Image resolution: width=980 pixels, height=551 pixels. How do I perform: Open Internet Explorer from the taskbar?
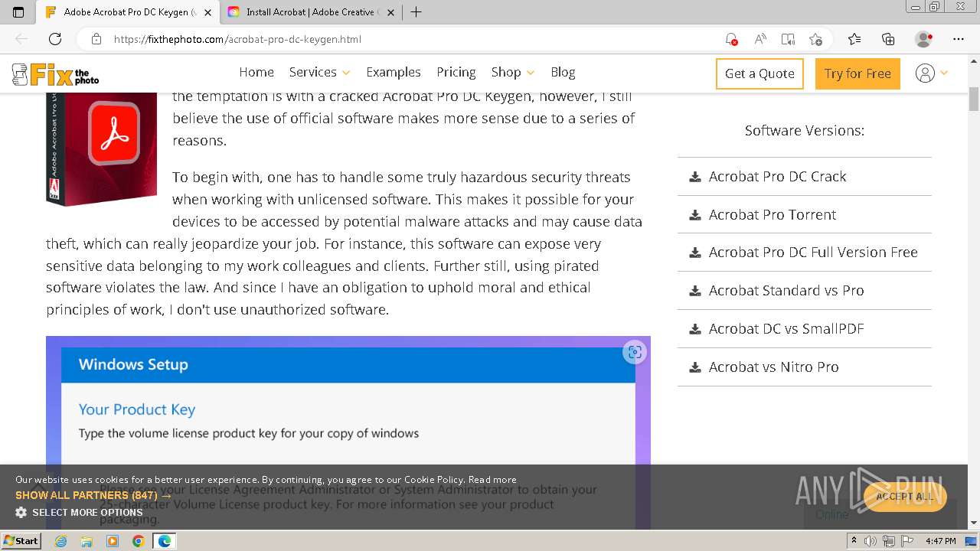coord(61,541)
